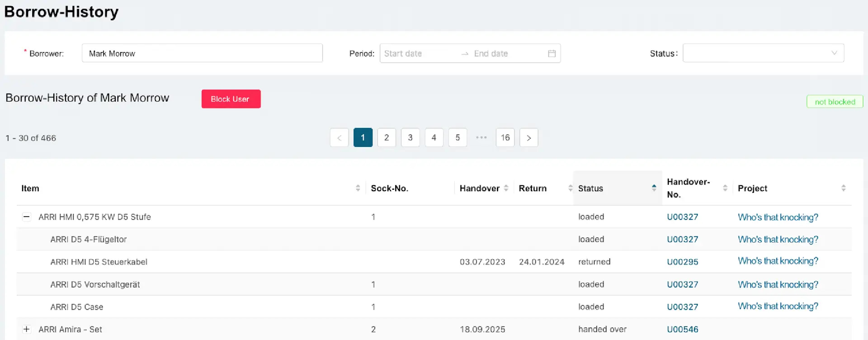Jump ahead pages with the ellipsis button
The width and height of the screenshot is (868, 340).
(481, 138)
